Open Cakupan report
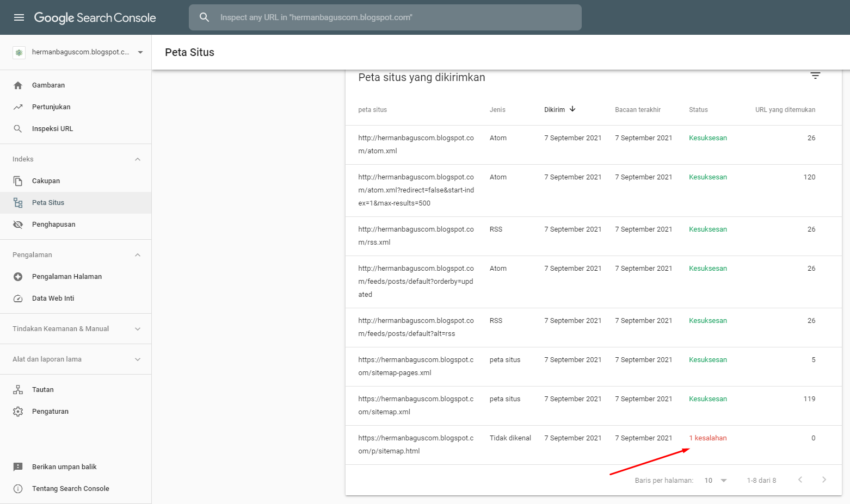Screen dimensions: 850x504 click(x=76, y=181)
